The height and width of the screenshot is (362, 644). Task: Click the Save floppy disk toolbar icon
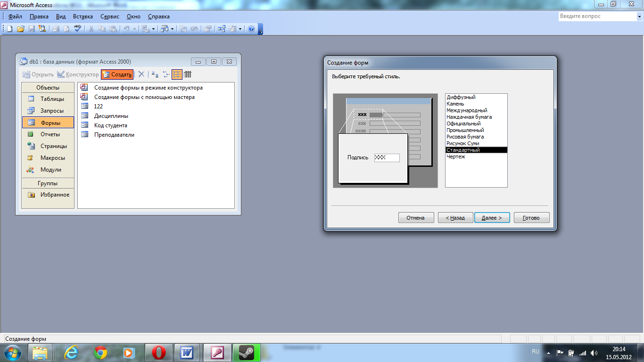(32, 29)
